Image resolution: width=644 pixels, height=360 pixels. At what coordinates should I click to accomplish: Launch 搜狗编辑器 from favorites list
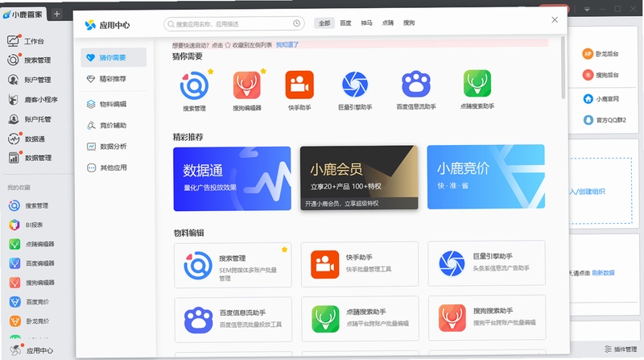[x=32, y=283]
